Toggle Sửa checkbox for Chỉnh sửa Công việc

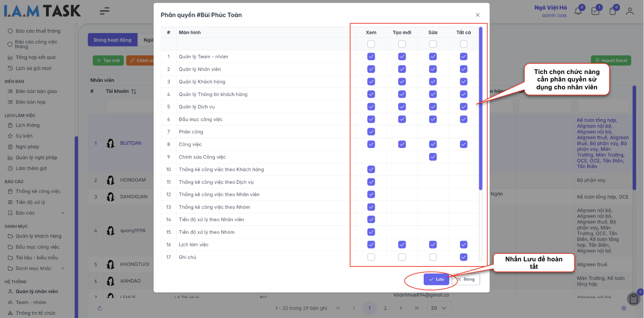coord(433,157)
